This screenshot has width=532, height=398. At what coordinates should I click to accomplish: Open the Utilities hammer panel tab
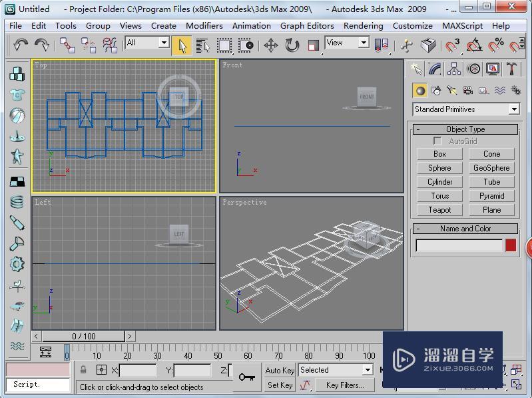coord(511,69)
